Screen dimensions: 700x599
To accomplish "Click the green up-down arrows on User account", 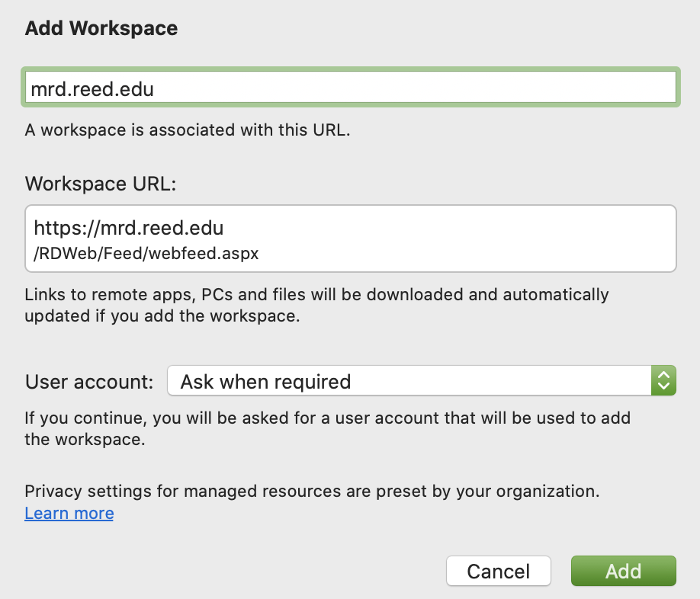I will click(663, 381).
